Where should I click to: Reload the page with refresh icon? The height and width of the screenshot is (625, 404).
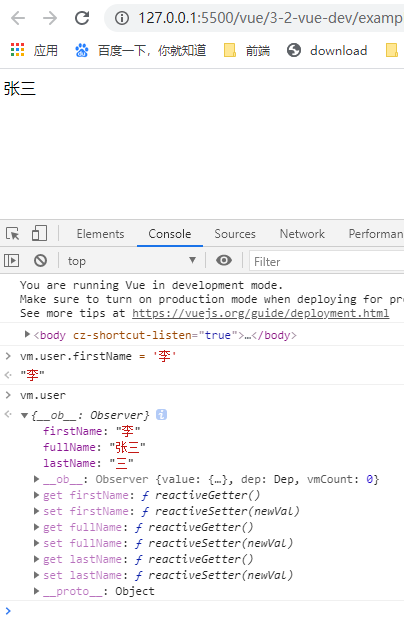(82, 18)
